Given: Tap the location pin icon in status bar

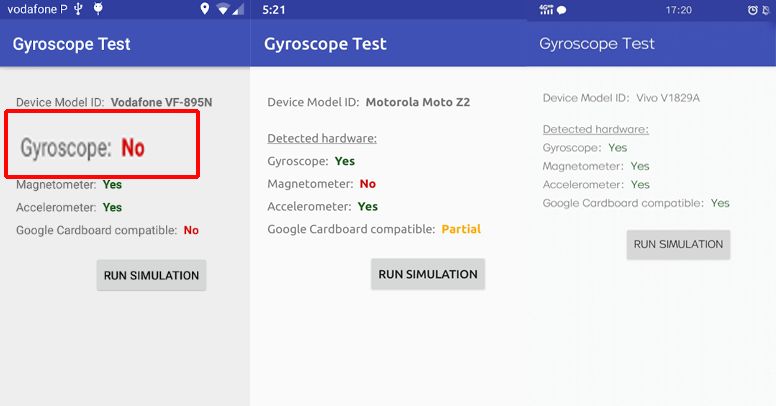Looking at the screenshot, I should (204, 10).
